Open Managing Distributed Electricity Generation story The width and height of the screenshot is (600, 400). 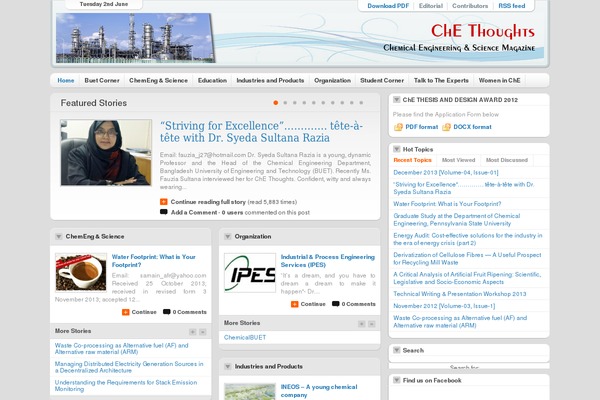click(x=129, y=367)
